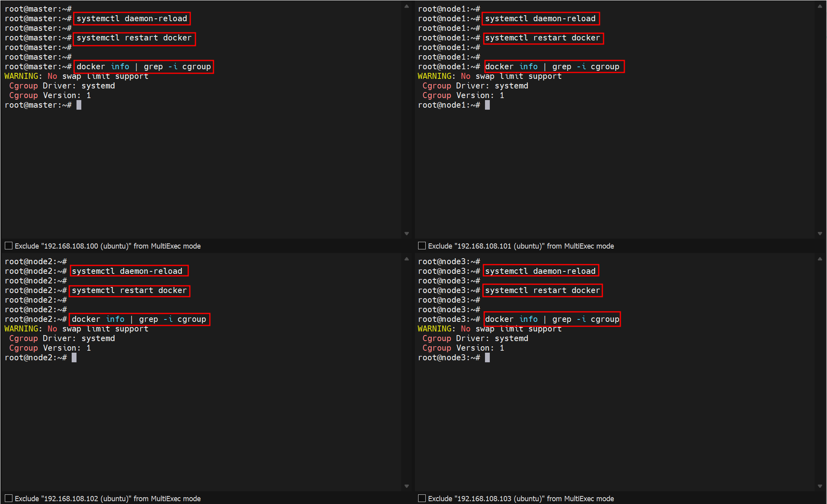
Task: Focus the node2 terminal at its cursor prompt
Action: tap(74, 357)
